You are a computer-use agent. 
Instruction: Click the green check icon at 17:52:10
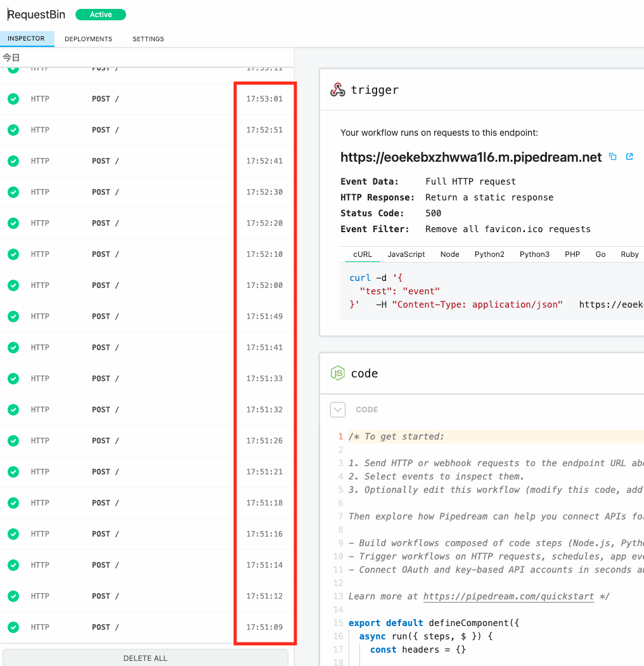pos(13,254)
